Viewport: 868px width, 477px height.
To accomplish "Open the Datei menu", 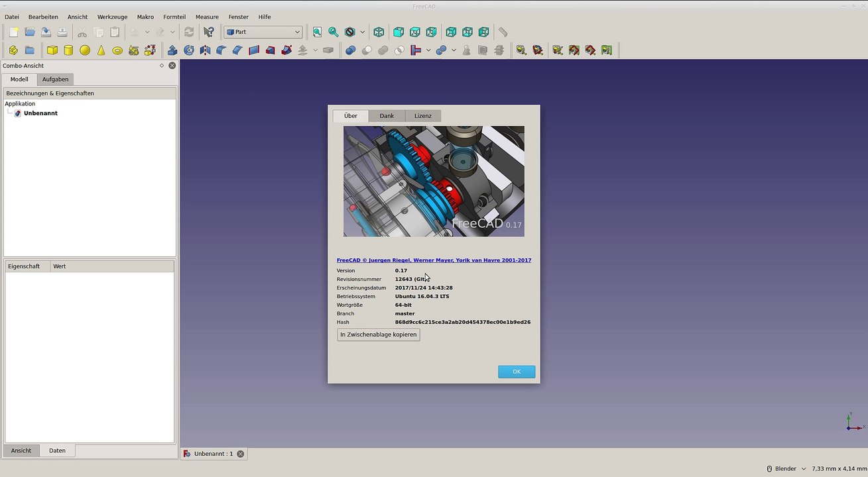I will pos(12,17).
